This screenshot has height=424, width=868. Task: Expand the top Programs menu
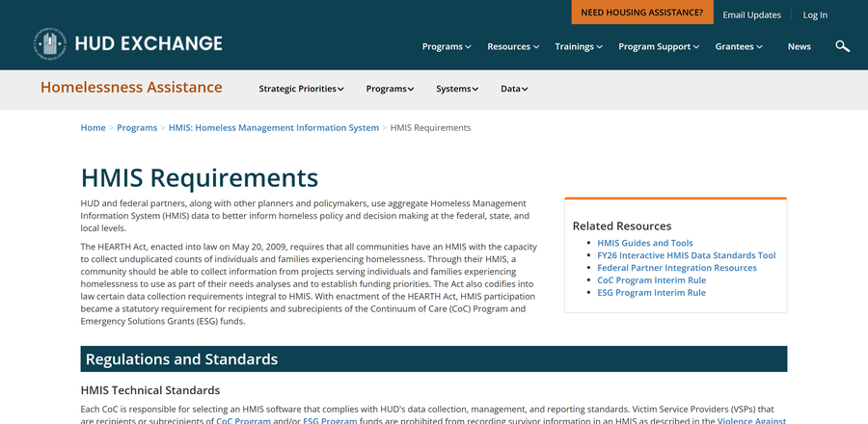point(447,46)
